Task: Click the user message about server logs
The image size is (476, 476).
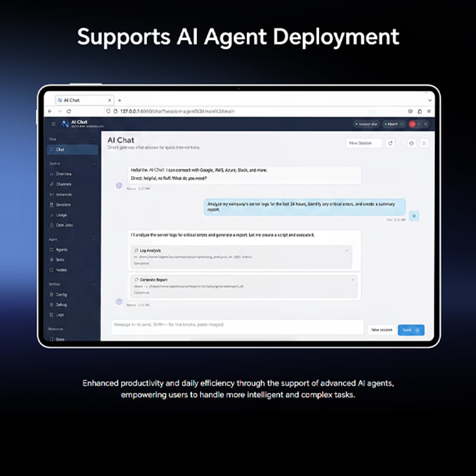Action: pyautogui.click(x=305, y=207)
